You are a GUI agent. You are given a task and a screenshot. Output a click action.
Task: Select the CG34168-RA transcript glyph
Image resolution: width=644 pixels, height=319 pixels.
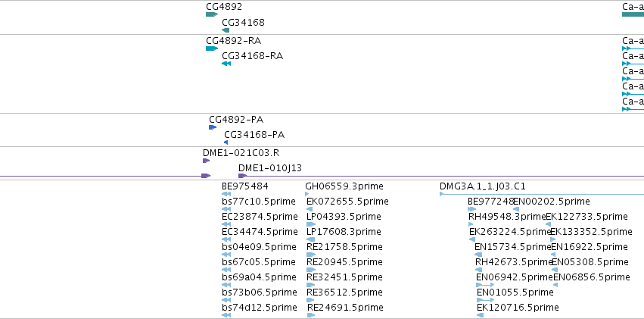pos(226,64)
